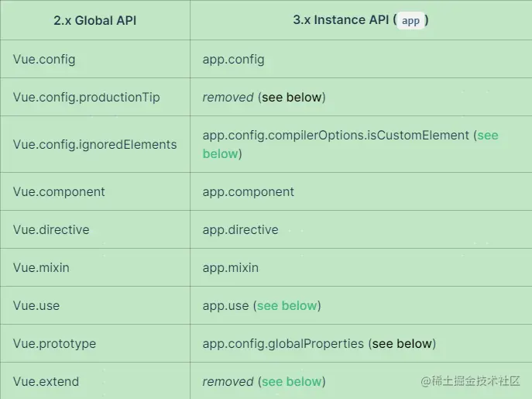Click the Vue.config.ignoredElements cell
The width and height of the screenshot is (532, 399).
click(x=94, y=145)
